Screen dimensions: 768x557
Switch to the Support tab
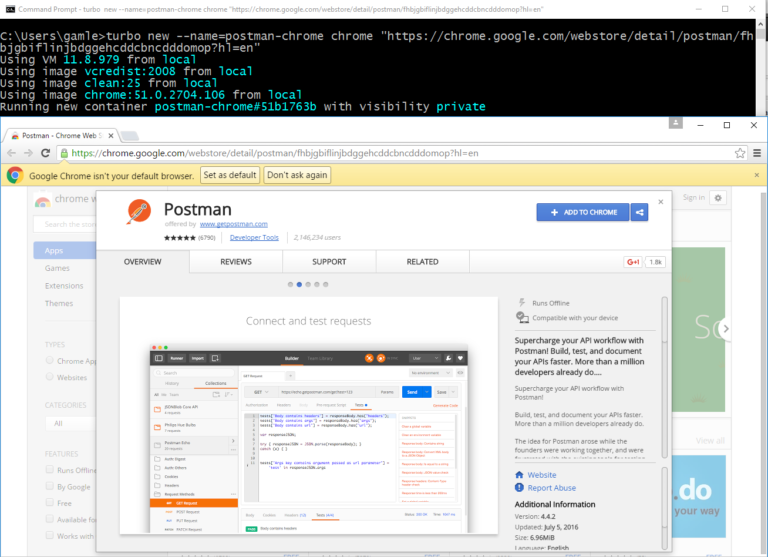coord(329,262)
